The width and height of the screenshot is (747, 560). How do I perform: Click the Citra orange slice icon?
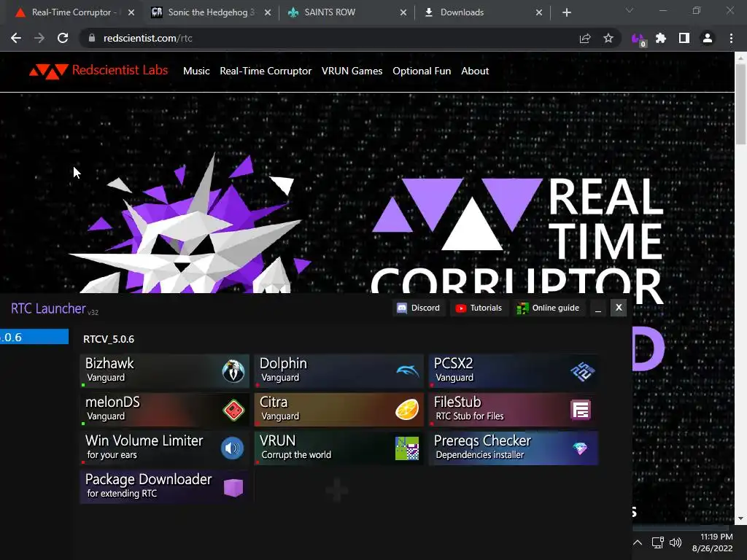click(x=407, y=410)
